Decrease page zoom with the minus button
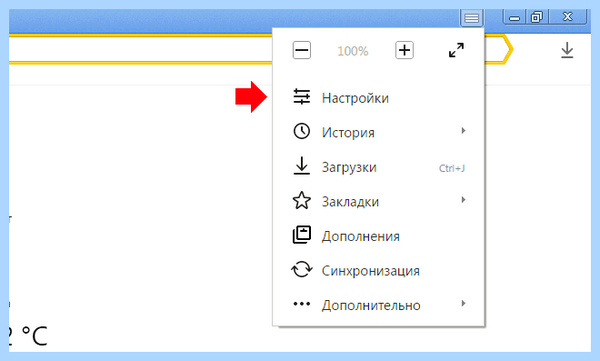 point(302,50)
